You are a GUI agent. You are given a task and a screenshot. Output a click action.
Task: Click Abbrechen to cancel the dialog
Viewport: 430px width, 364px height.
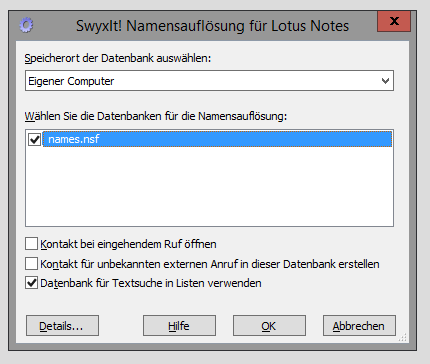pos(359,326)
